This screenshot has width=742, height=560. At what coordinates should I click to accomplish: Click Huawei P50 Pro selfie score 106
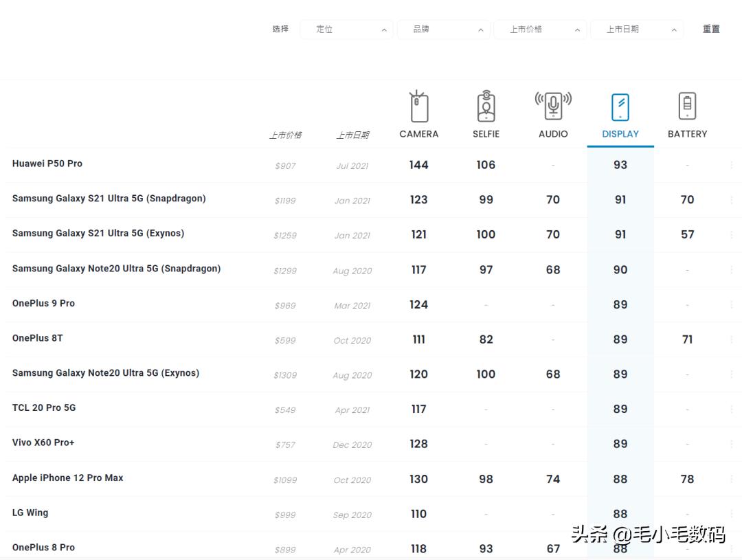coord(486,165)
